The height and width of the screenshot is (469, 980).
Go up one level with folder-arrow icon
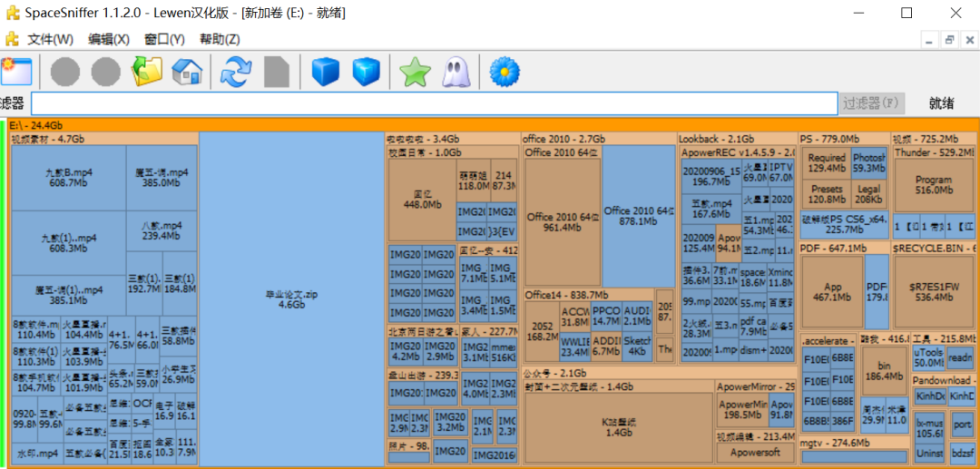146,72
